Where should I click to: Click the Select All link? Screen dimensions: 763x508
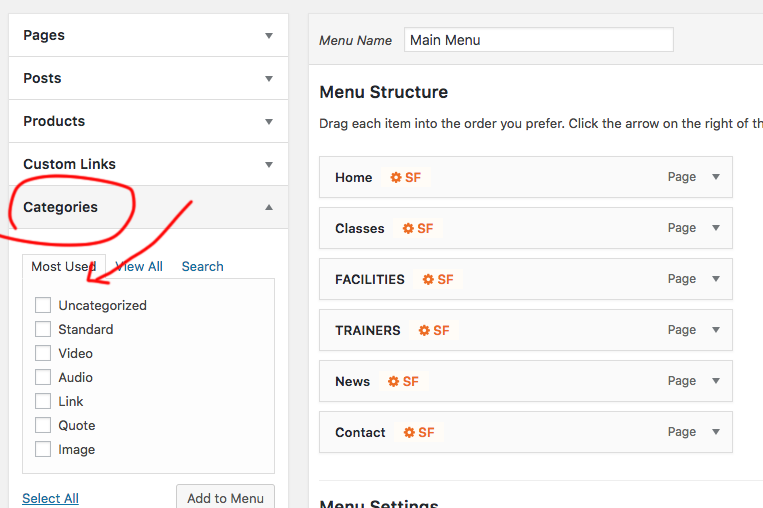pyautogui.click(x=50, y=498)
